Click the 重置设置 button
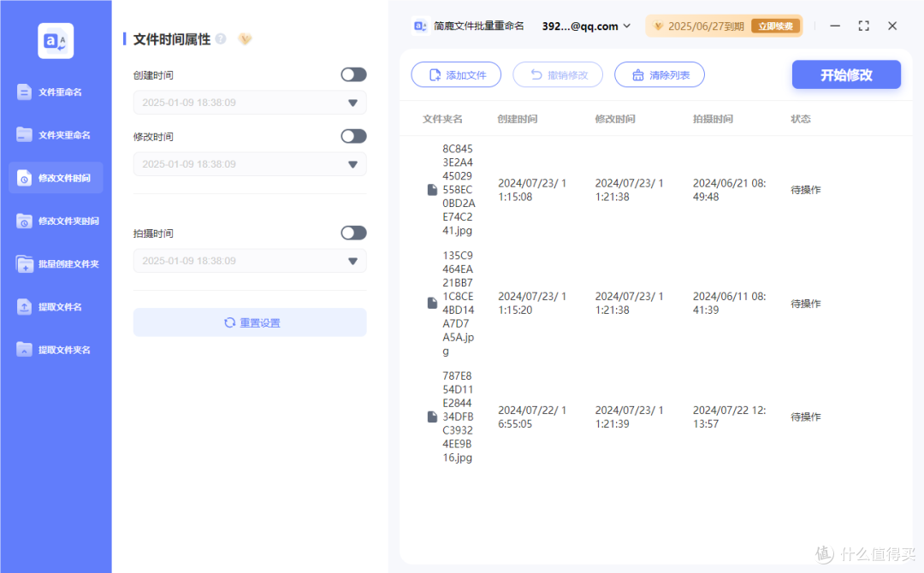This screenshot has width=924, height=573. pyautogui.click(x=250, y=322)
